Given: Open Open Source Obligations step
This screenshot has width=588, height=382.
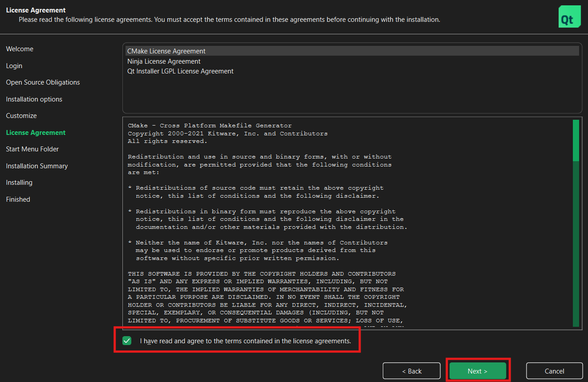Looking at the screenshot, I should point(43,82).
